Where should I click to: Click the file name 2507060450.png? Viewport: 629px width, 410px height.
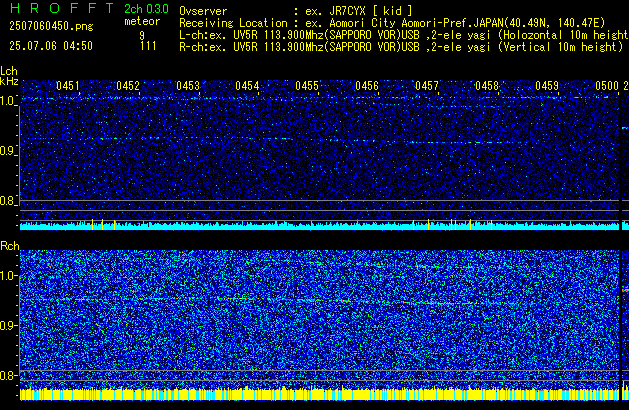click(x=51, y=26)
